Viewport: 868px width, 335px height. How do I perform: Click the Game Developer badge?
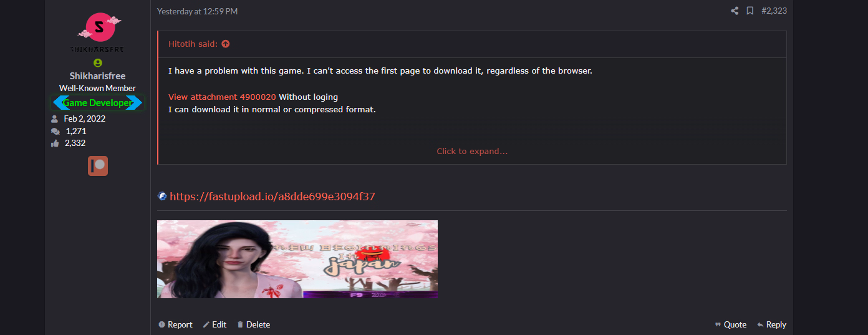[x=98, y=103]
